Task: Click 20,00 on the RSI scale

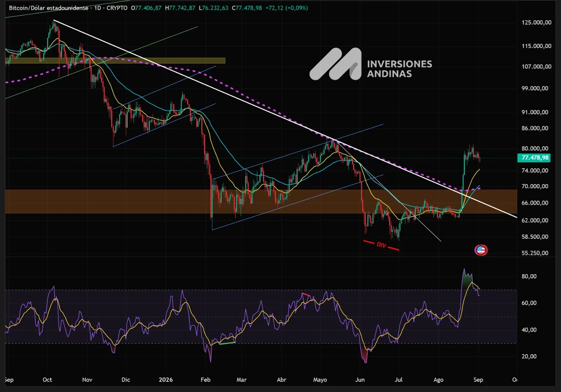Action: pos(529,356)
